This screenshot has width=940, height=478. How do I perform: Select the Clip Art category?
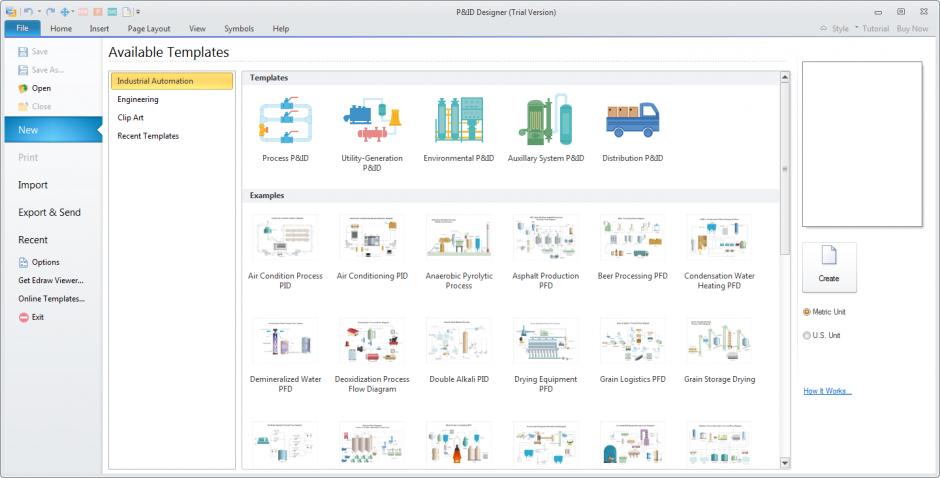[131, 118]
